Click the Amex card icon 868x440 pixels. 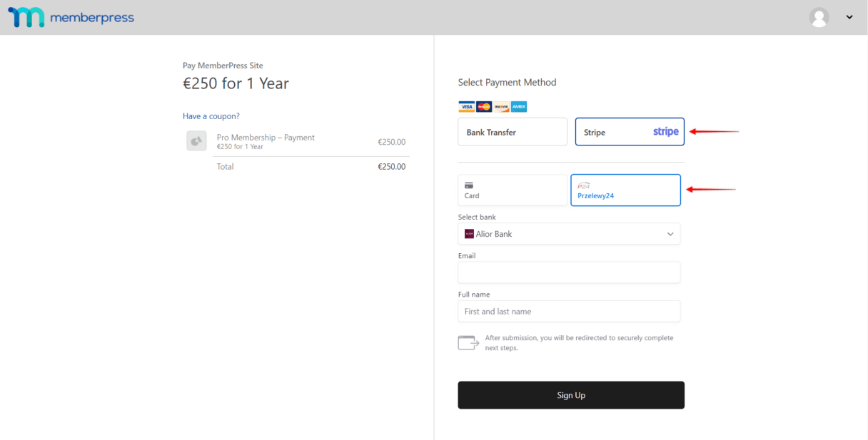pos(519,107)
